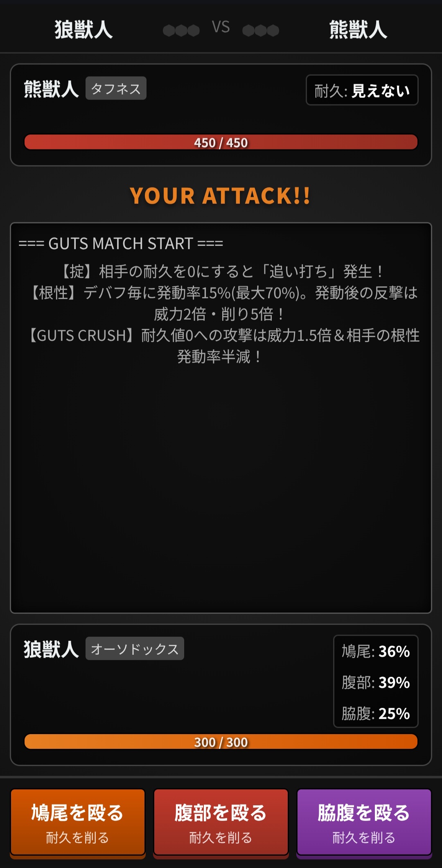The image size is (442, 868).
Task: Click the player 300 / 300 health bar
Action: (221, 742)
